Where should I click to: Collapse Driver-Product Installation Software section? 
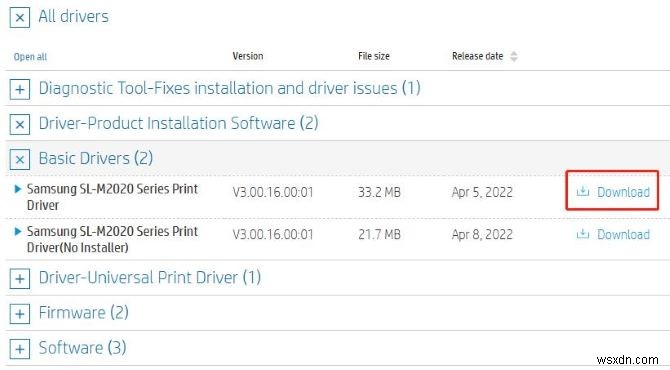(x=20, y=124)
